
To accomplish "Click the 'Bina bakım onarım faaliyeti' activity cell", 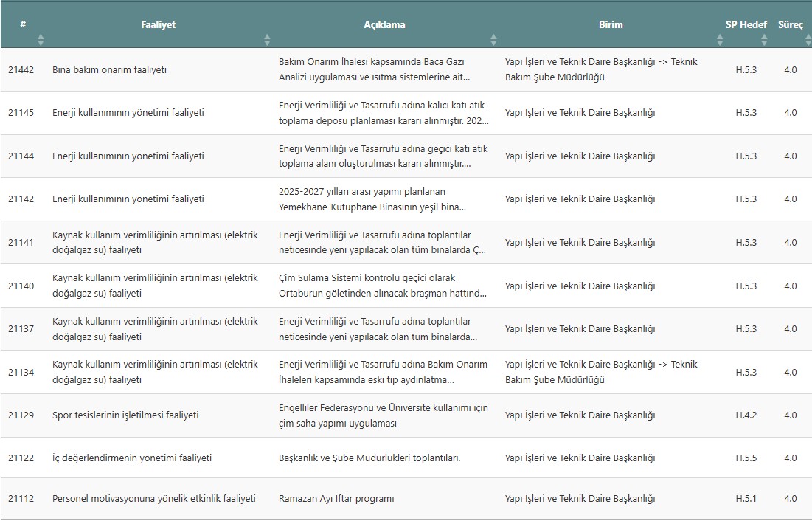I will coord(109,70).
